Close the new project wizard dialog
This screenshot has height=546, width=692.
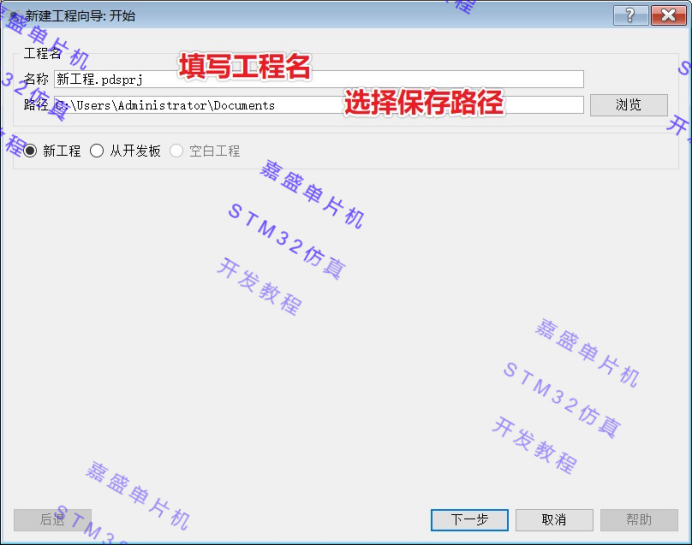(x=668, y=15)
